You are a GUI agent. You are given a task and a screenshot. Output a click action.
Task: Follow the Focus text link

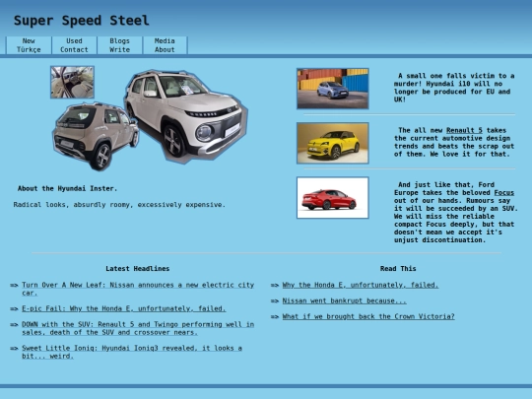click(x=503, y=193)
